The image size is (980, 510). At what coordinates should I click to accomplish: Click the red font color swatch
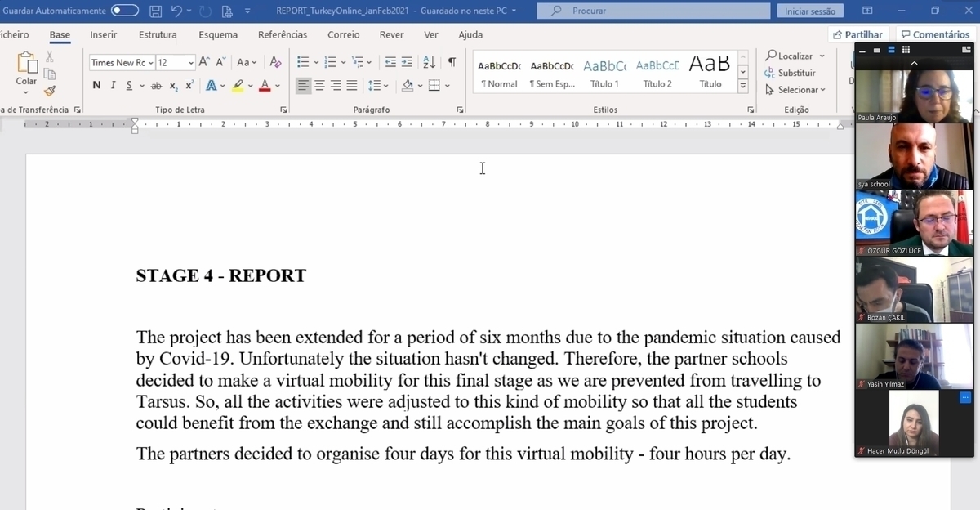tap(264, 86)
